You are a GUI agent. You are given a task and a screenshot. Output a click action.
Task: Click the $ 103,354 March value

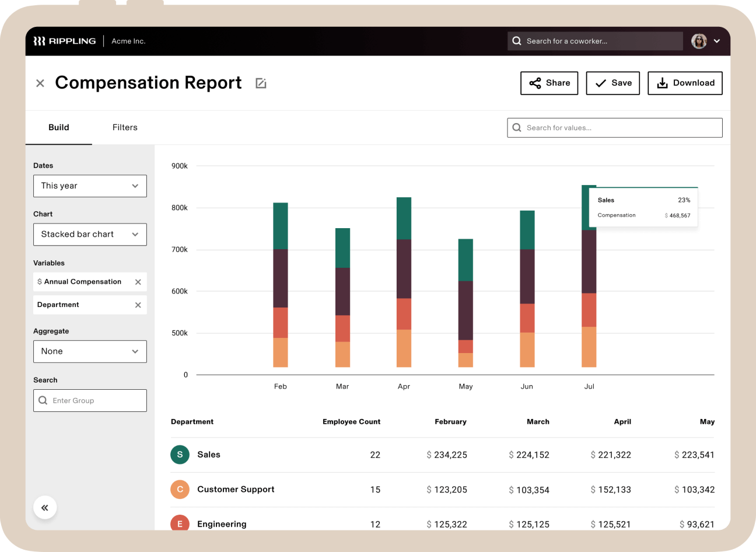tap(529, 490)
